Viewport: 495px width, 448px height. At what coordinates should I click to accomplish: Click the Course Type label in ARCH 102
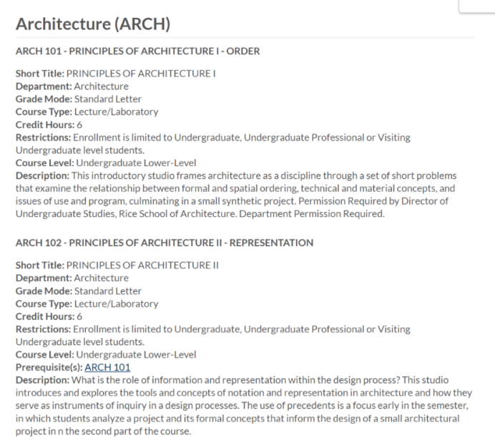44,303
